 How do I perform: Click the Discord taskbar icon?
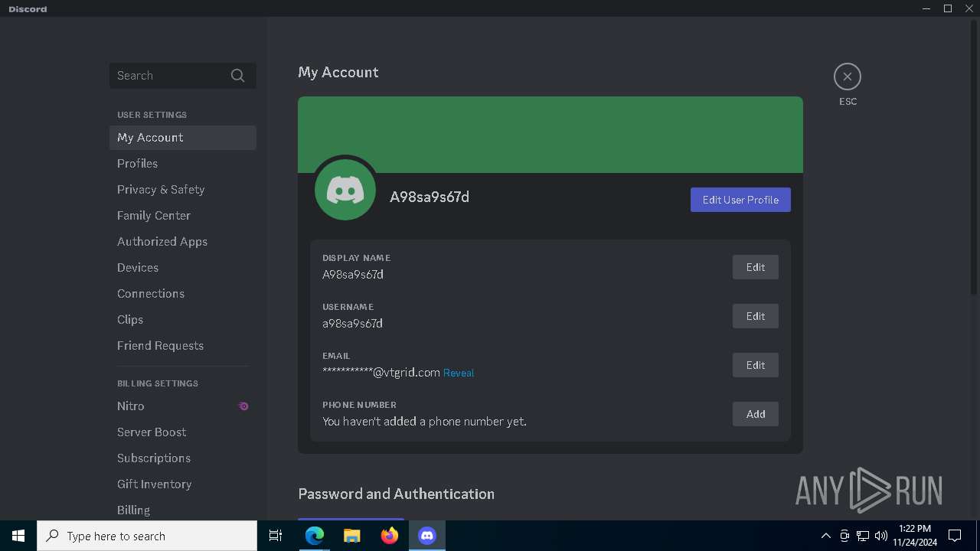click(427, 536)
